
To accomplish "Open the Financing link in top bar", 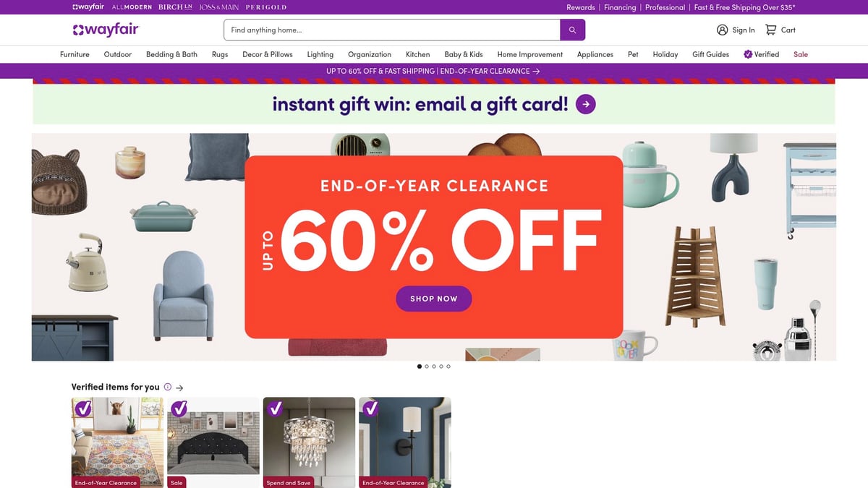I will (620, 7).
